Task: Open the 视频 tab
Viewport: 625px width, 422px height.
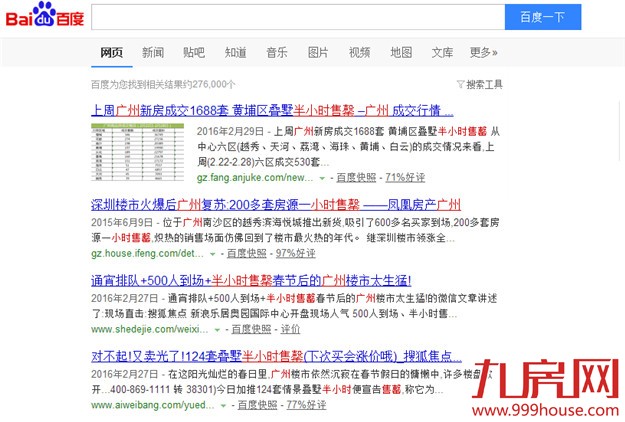Action: point(360,53)
